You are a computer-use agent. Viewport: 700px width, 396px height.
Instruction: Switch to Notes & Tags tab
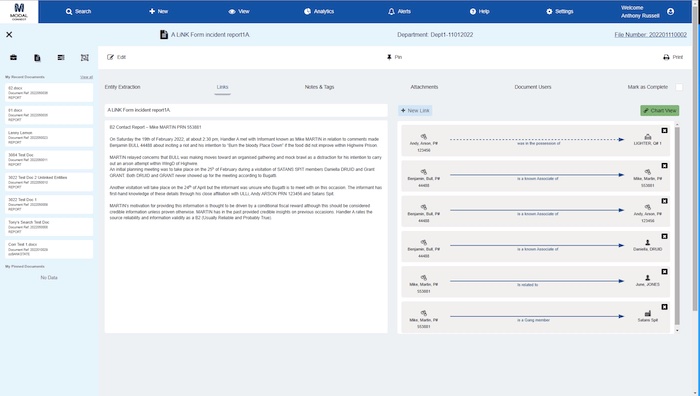pyautogui.click(x=319, y=87)
